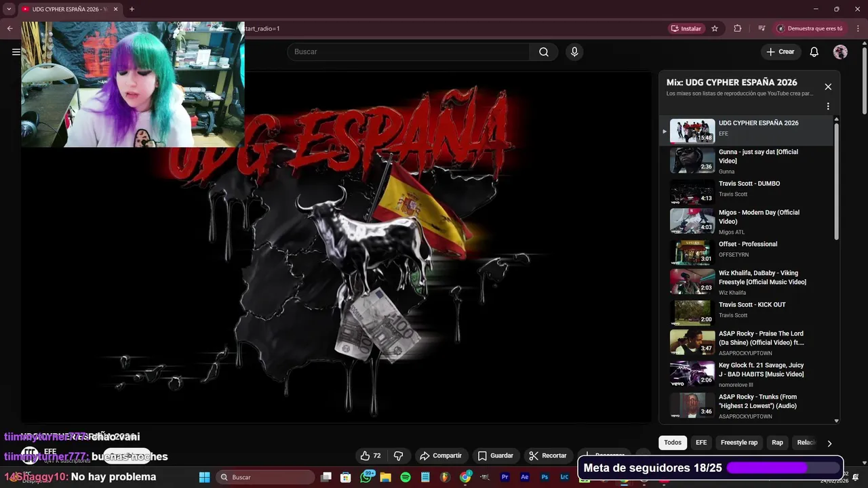Click the Instalar app button
Viewport: 868px width, 488px height.
click(686, 28)
